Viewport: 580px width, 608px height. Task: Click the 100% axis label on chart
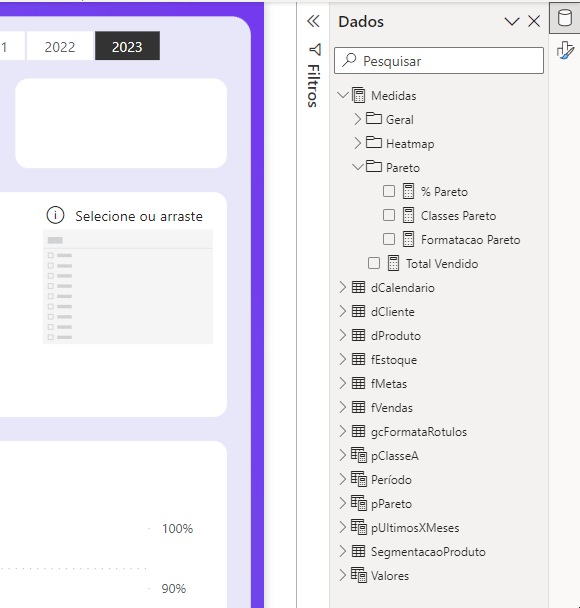(178, 529)
